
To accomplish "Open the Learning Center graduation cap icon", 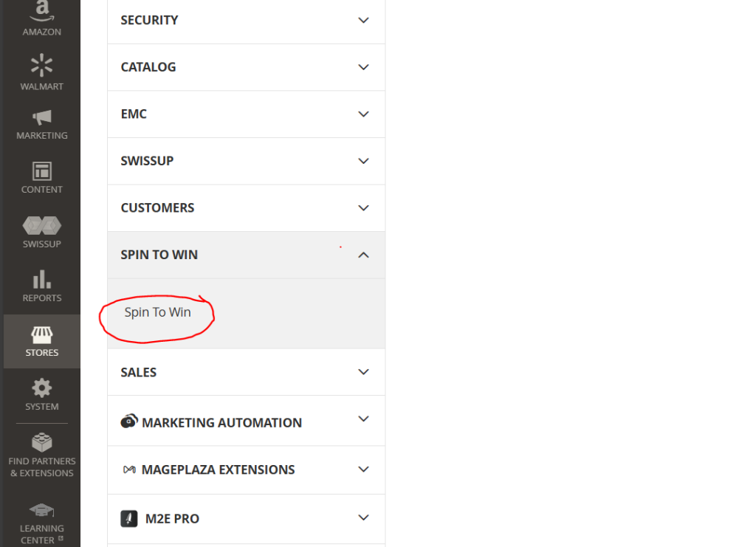I will point(42,510).
